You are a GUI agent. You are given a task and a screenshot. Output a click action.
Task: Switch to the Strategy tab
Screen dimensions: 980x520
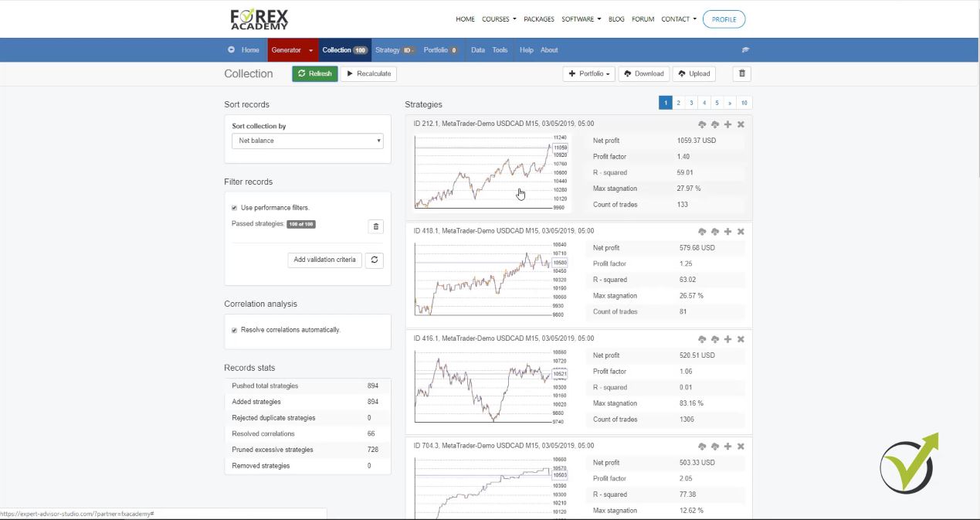coord(395,50)
